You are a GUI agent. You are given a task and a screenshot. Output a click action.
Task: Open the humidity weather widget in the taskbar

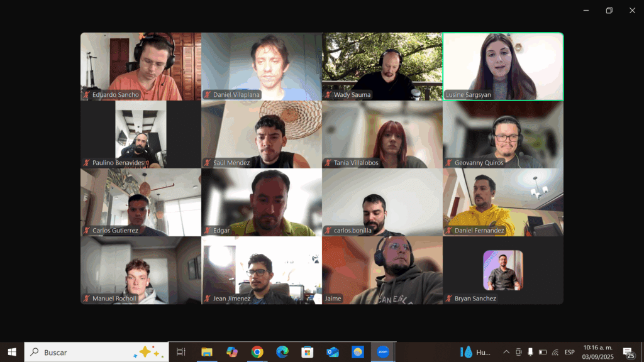click(476, 352)
